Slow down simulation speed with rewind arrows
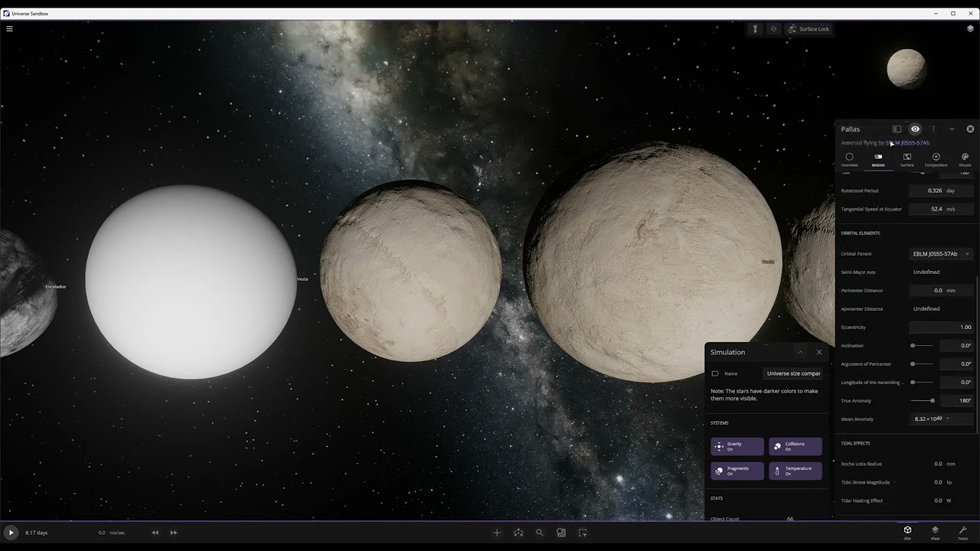The width and height of the screenshot is (980, 551). point(155,533)
